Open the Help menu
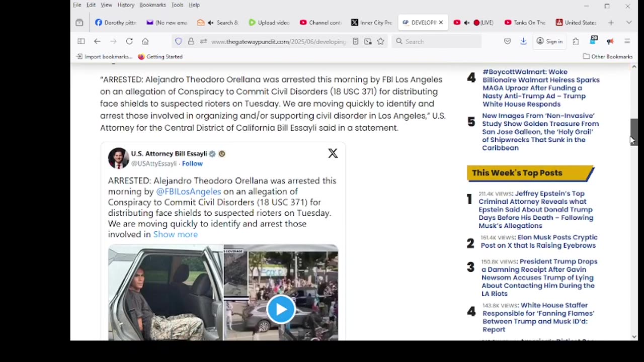This screenshot has height=362, width=644. (194, 5)
